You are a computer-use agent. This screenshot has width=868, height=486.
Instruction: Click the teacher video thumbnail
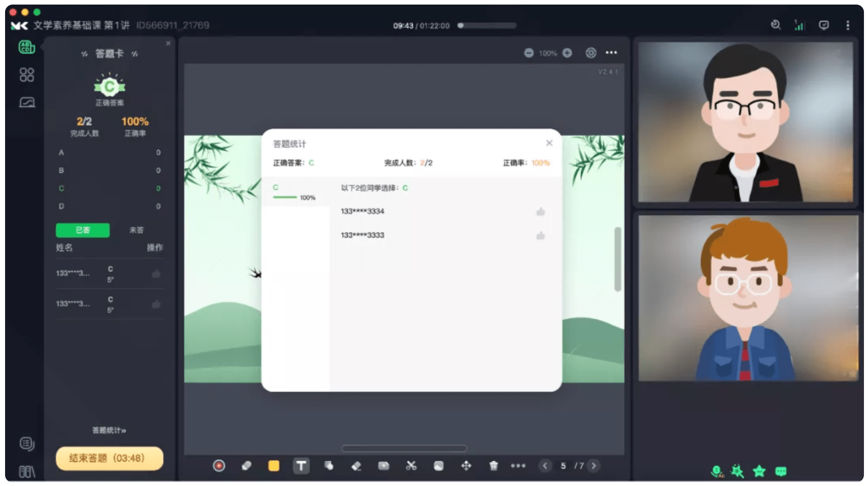tap(746, 122)
